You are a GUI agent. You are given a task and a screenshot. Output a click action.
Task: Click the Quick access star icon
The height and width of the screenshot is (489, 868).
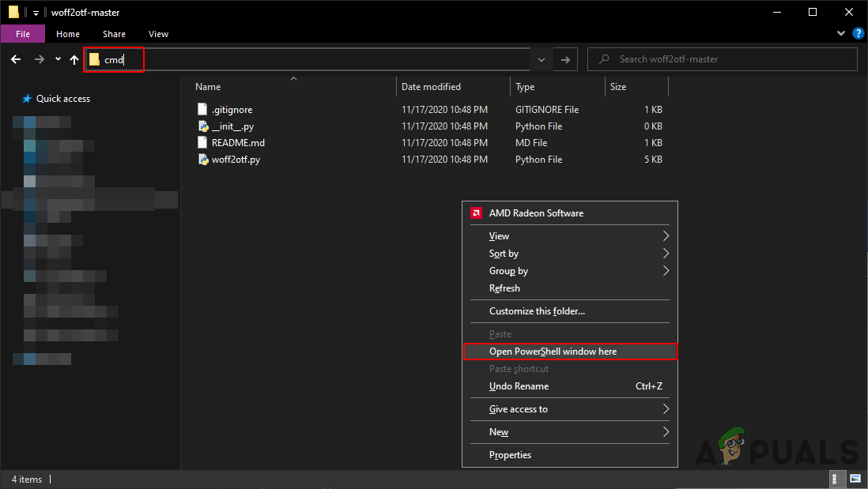(27, 99)
